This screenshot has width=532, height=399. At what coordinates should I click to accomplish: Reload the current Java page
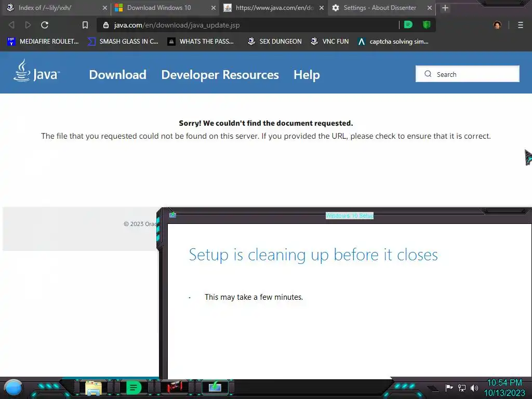point(45,25)
